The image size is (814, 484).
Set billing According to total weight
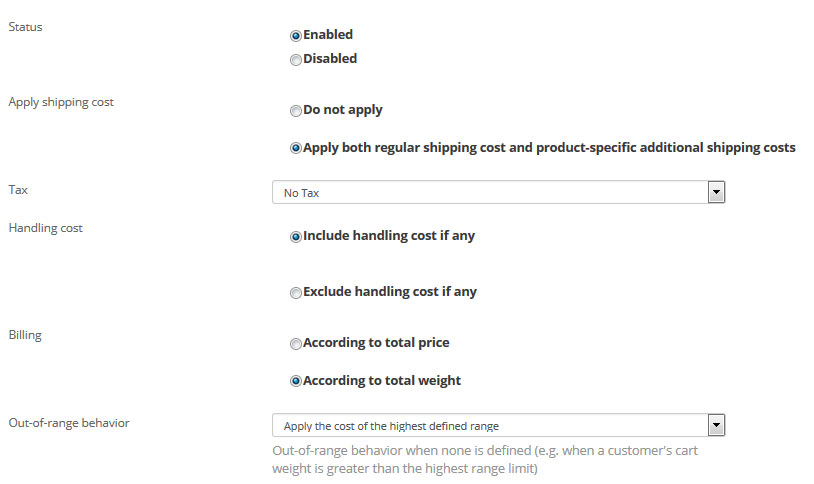pos(296,381)
